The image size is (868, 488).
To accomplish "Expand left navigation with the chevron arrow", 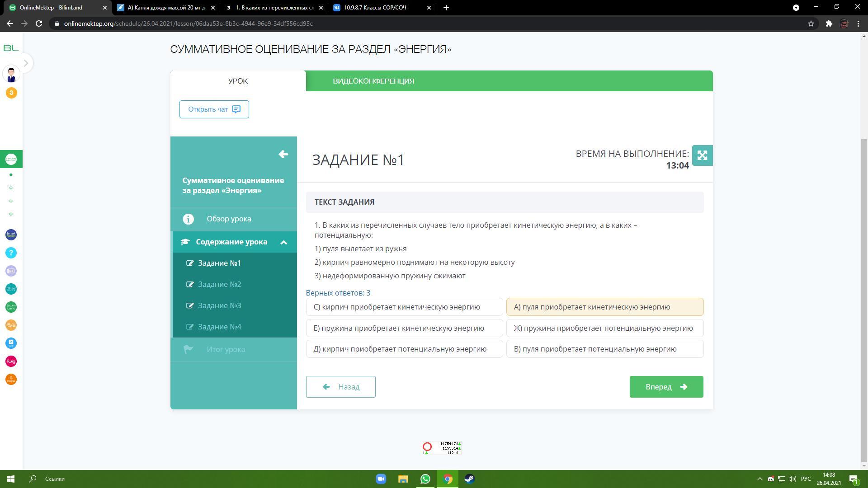I will (x=26, y=63).
